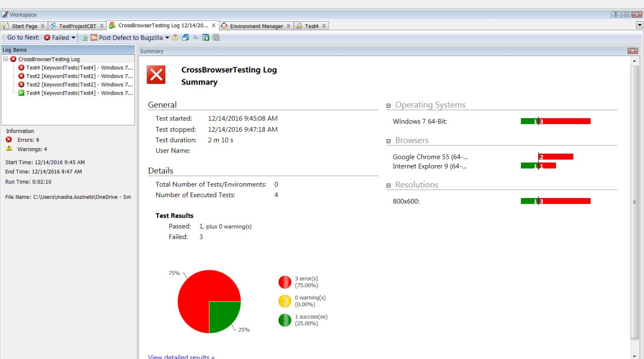Image resolution: width=644 pixels, height=359 pixels.
Task: Click the Workspace help question-mark button
Action: (616, 15)
